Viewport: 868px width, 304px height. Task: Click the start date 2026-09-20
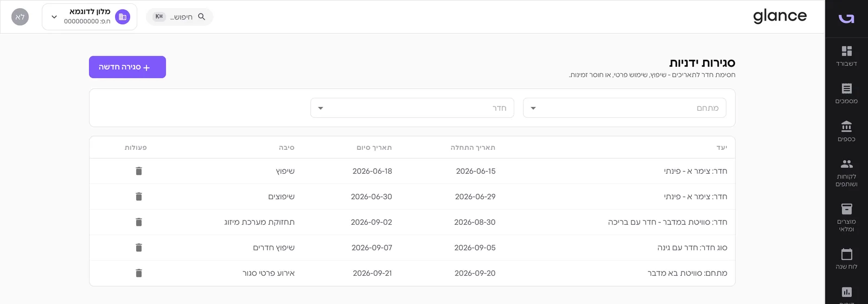[x=475, y=273]
